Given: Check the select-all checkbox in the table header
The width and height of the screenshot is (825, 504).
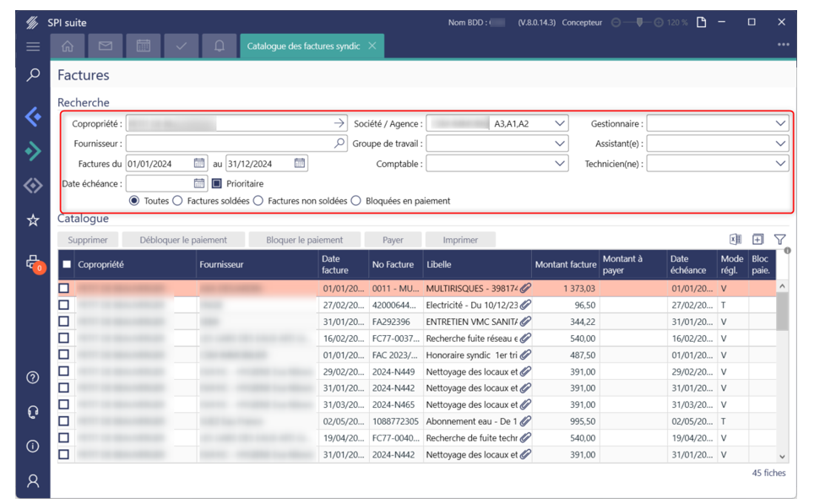Looking at the screenshot, I should click(x=67, y=264).
